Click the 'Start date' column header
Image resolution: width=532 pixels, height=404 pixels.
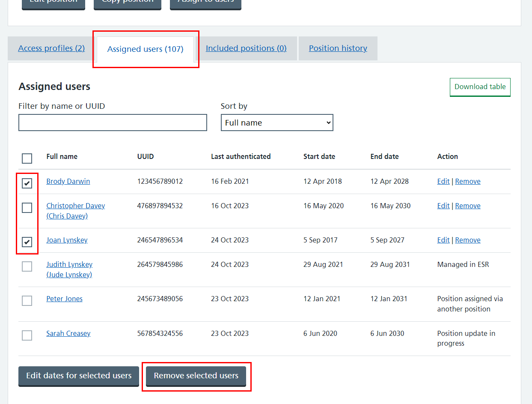pyautogui.click(x=319, y=156)
